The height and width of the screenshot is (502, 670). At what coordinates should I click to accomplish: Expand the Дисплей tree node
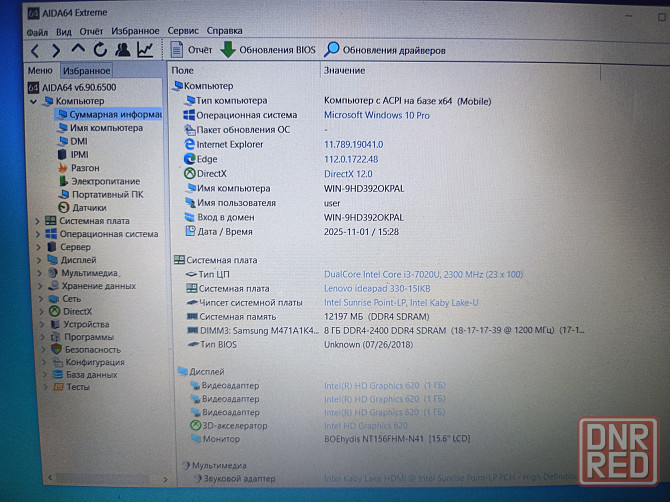39,260
